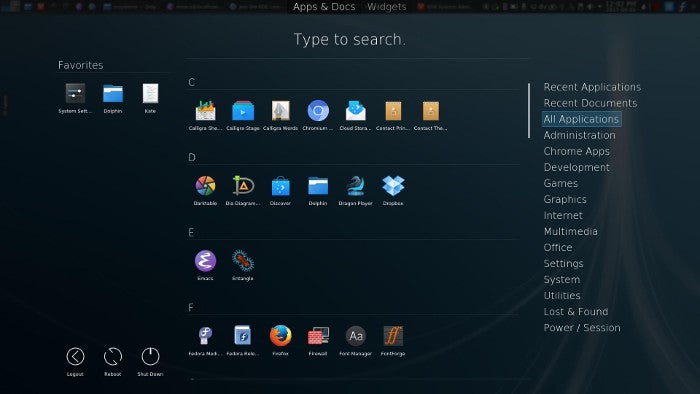Launch FontForge
The image size is (700, 394).
393,340
